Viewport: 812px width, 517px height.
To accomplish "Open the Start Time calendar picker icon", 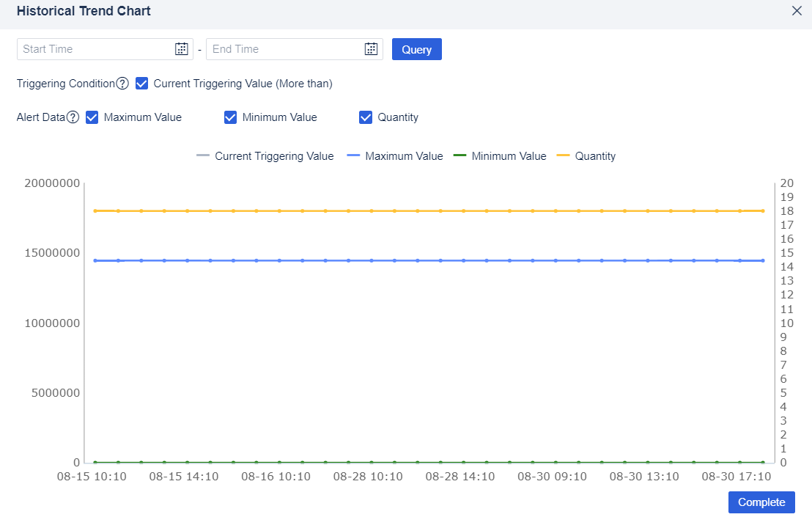I will coord(181,48).
